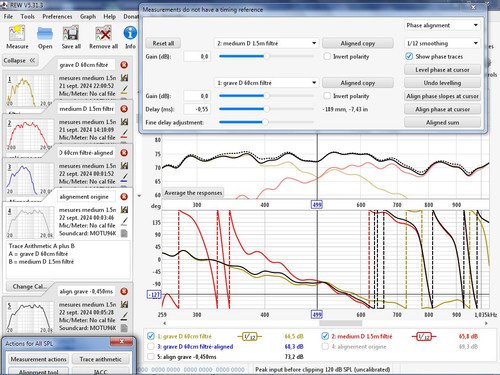Viewport: 500px width, 375px height.
Task: Click the Aligned sum button
Action: click(442, 122)
